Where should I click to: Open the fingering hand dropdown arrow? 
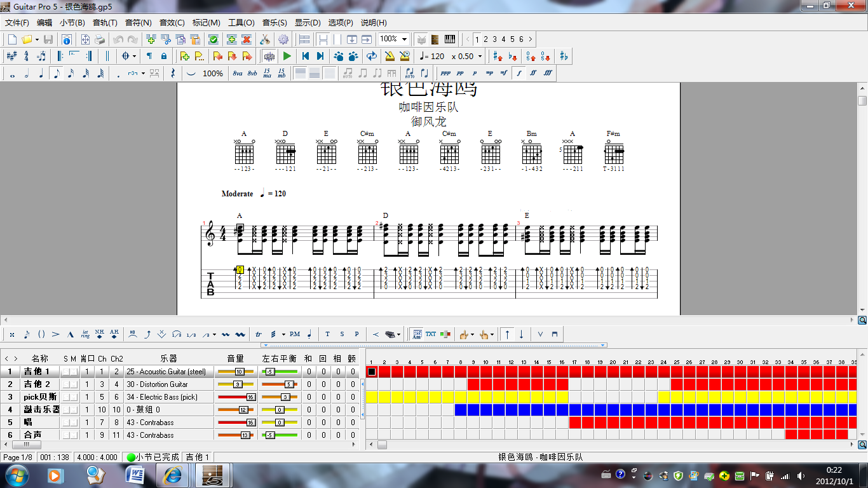[471, 334]
